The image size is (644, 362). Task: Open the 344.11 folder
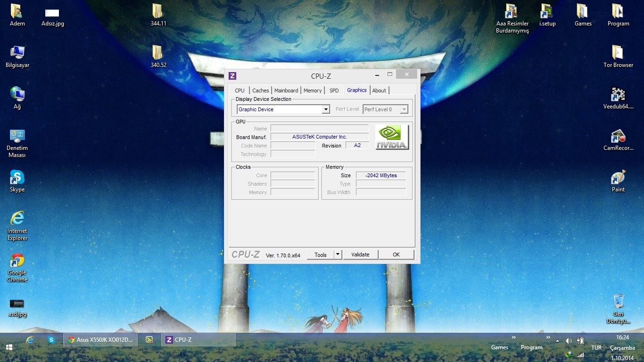coord(158,15)
